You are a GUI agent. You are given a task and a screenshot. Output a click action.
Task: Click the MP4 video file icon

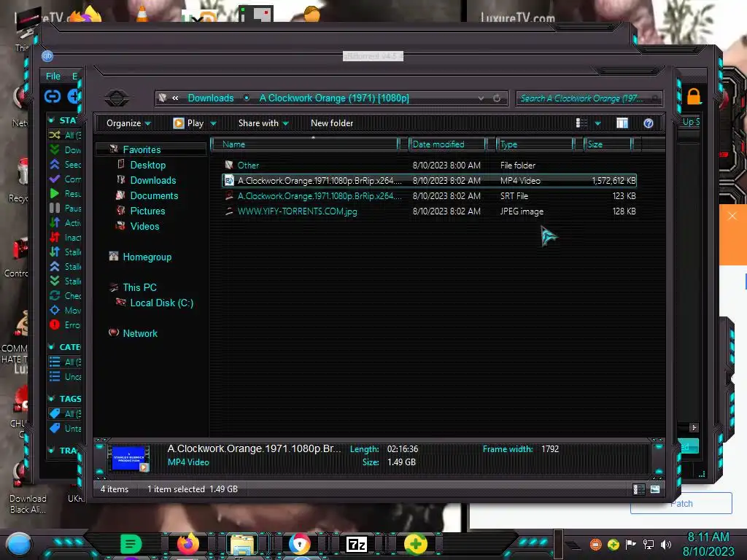tap(229, 181)
